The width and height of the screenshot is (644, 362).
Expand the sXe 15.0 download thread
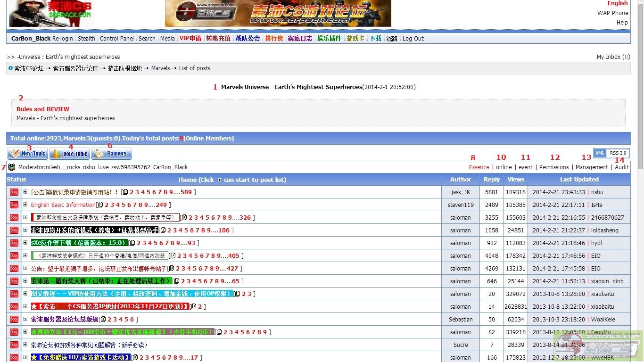[x=25, y=243]
